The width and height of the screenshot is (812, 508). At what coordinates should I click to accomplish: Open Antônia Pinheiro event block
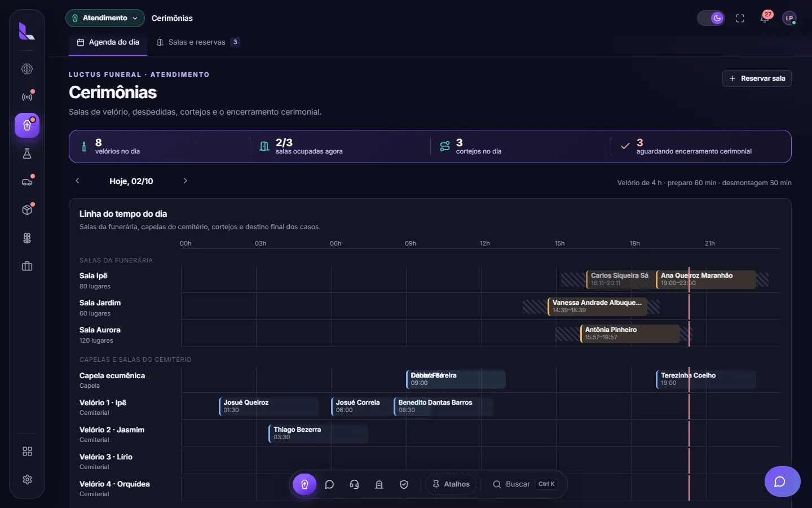click(630, 334)
